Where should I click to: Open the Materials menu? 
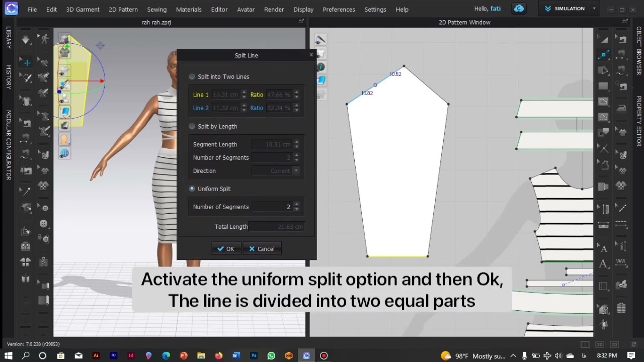click(189, 9)
